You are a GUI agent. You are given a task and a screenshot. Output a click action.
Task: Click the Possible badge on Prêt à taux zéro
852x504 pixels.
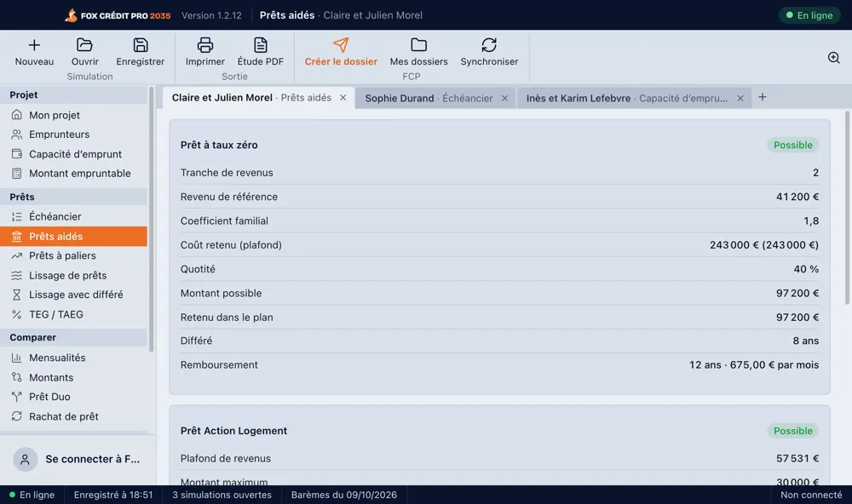[x=792, y=145]
